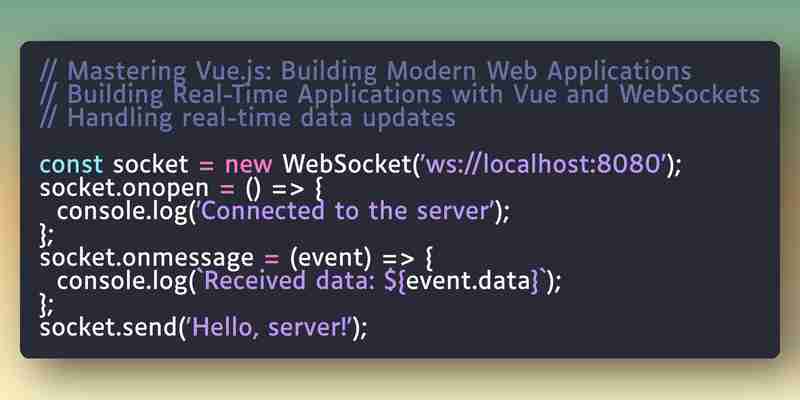Click 'socket.send' call
Viewport: 800px width, 400px height.
[x=108, y=328]
